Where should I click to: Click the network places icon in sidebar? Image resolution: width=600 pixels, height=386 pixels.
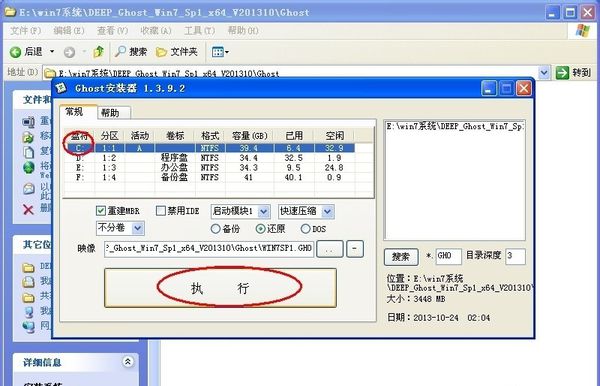point(28,327)
